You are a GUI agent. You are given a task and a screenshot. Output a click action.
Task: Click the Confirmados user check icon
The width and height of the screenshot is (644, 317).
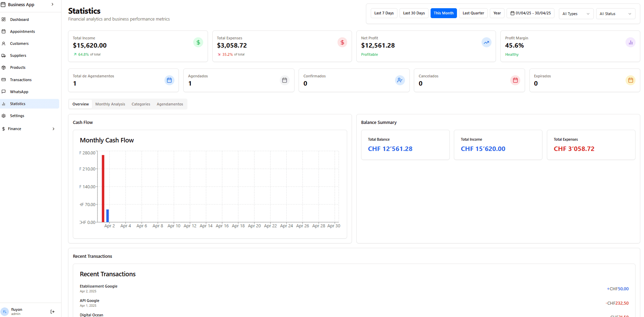click(399, 80)
